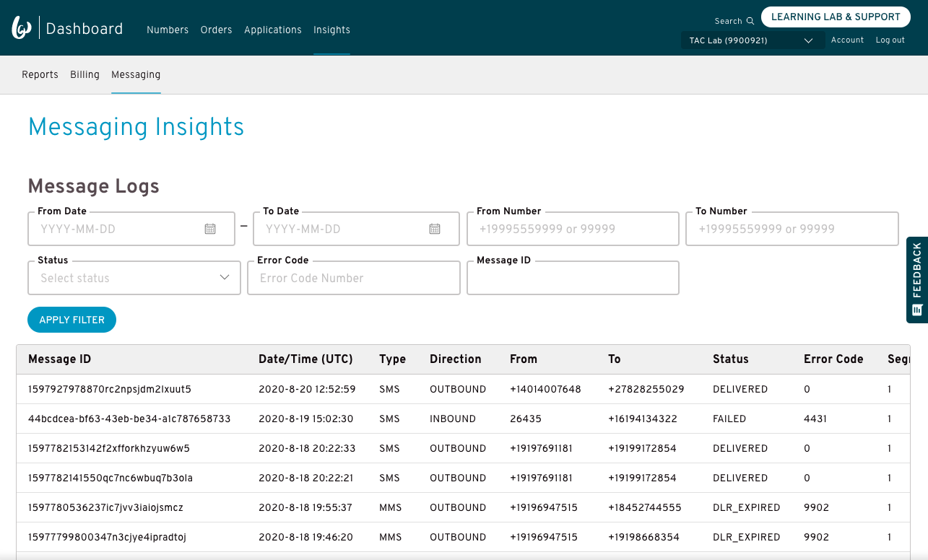Click recipient number +18452744555
Screen dimensions: 928x560
[x=645, y=507]
